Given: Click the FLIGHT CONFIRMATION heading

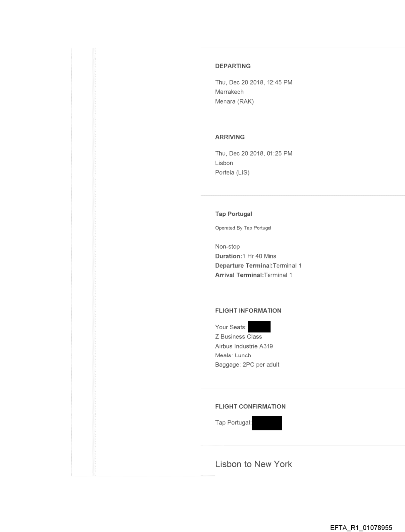Looking at the screenshot, I should pos(250,406).
